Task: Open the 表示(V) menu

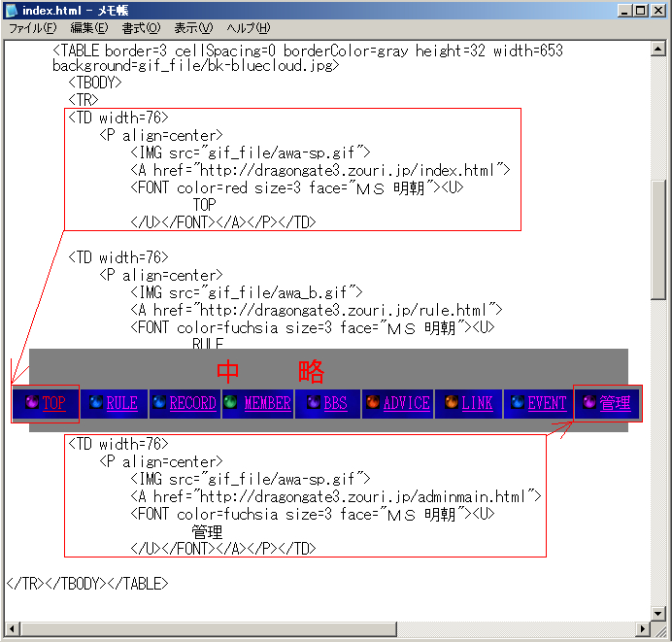Action: 193,28
